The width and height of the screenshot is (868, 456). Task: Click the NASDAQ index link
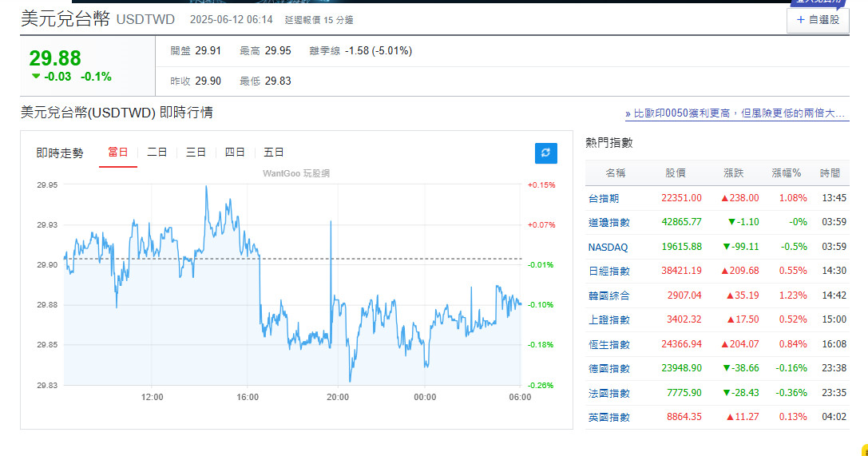coord(608,247)
